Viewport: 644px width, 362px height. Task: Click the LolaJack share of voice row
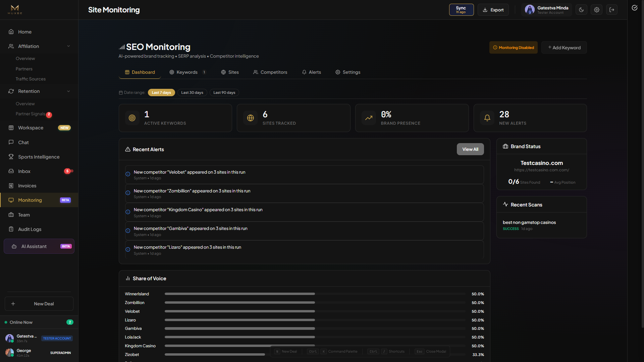304,337
